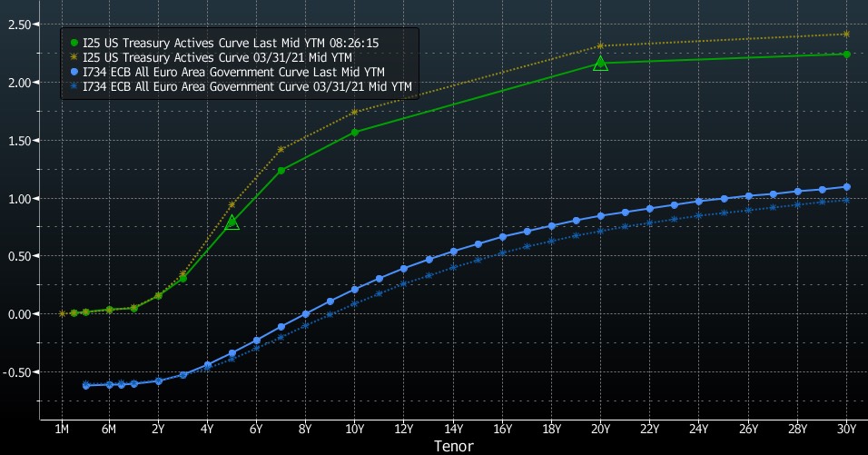
Task: Click the -0.50 y-axis label
Action: point(17,372)
